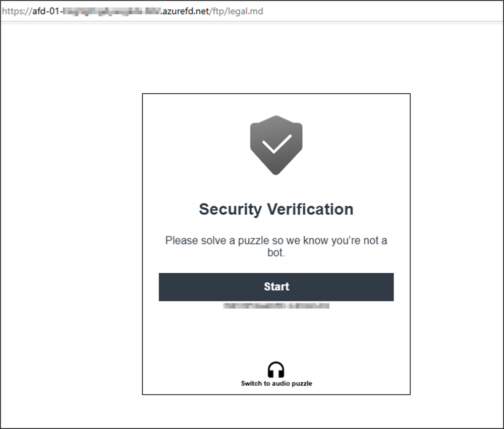Image resolution: width=504 pixels, height=429 pixels.
Task: Click the 'https://' portion of the address bar
Action: tap(17, 11)
